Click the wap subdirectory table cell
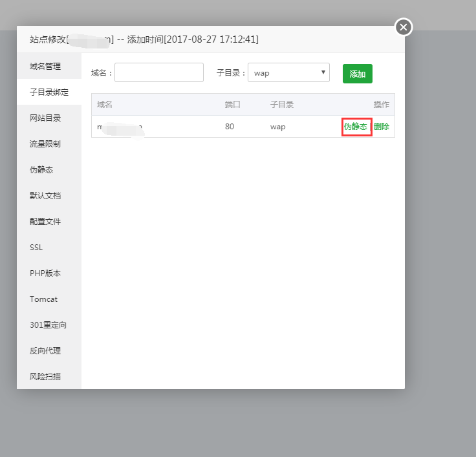Image resolution: width=476 pixels, height=457 pixels. coord(277,127)
